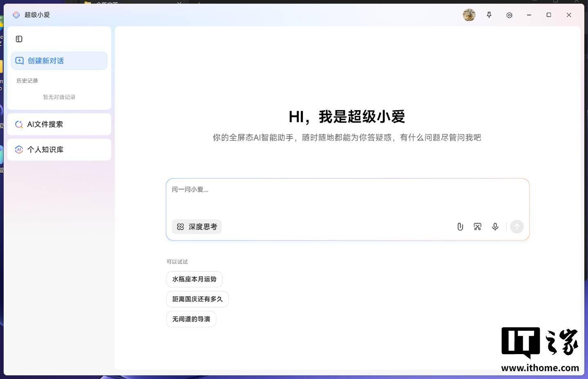Click the user avatar picture
This screenshot has height=379, width=588.
469,15
